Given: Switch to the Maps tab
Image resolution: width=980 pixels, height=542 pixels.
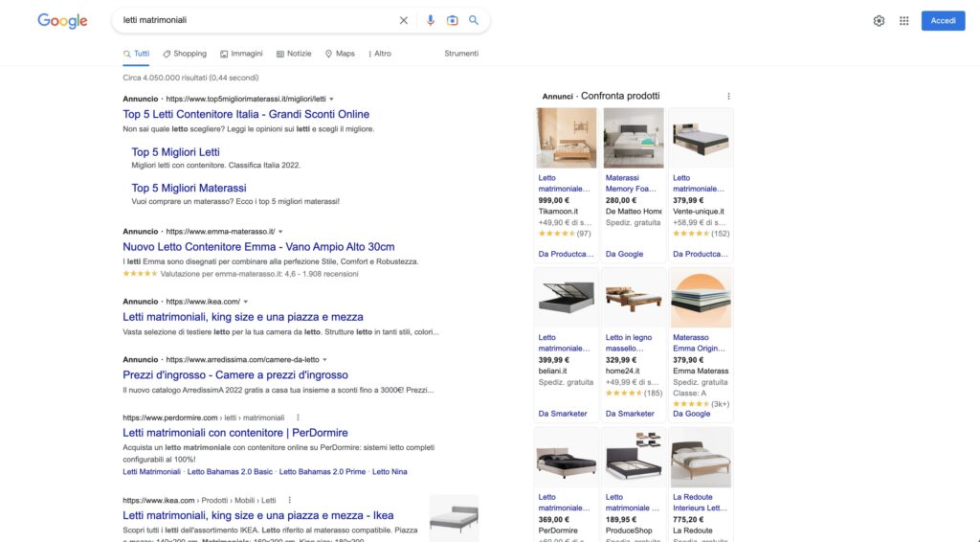Looking at the screenshot, I should pos(340,54).
